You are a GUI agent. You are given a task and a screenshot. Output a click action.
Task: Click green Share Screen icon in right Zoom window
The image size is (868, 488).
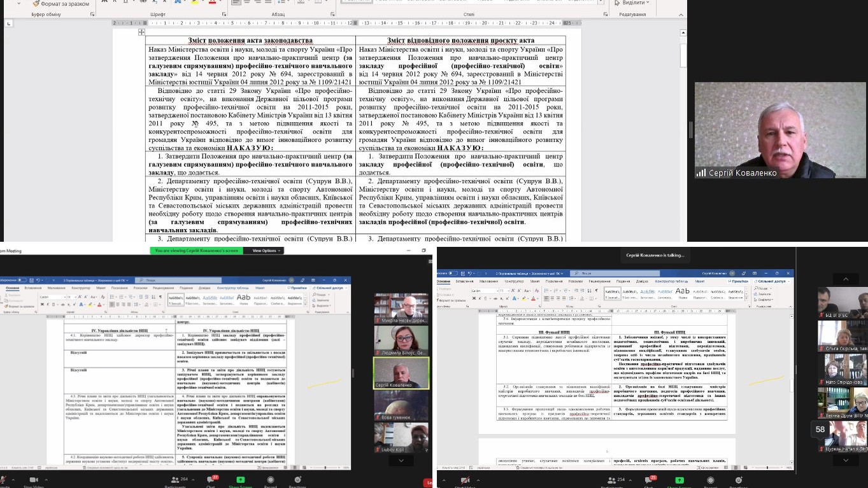click(x=679, y=480)
